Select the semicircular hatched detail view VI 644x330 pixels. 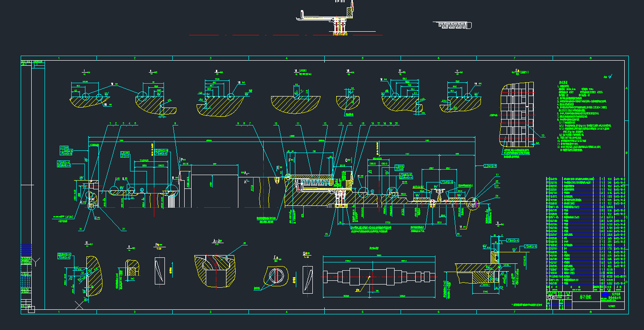coord(294,104)
